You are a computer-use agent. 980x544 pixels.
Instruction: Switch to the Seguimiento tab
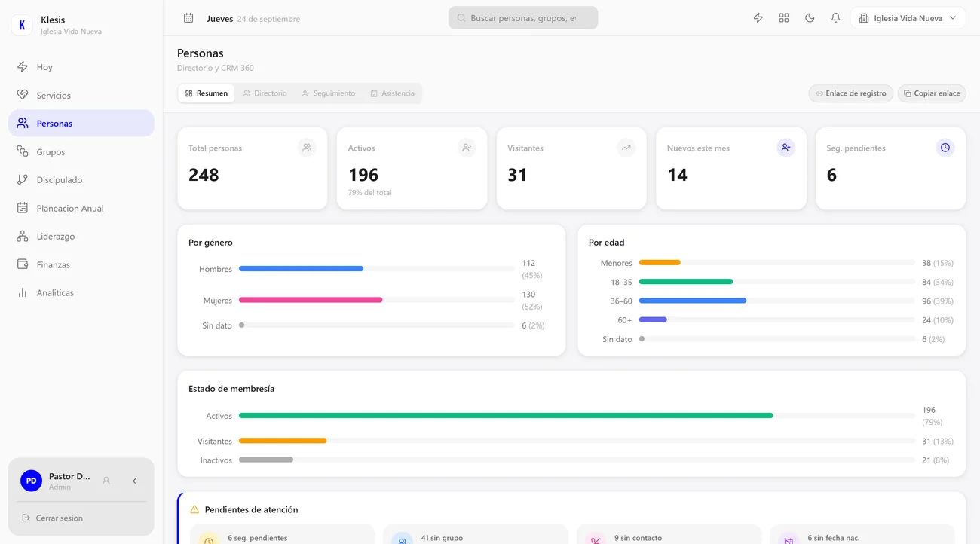click(329, 93)
